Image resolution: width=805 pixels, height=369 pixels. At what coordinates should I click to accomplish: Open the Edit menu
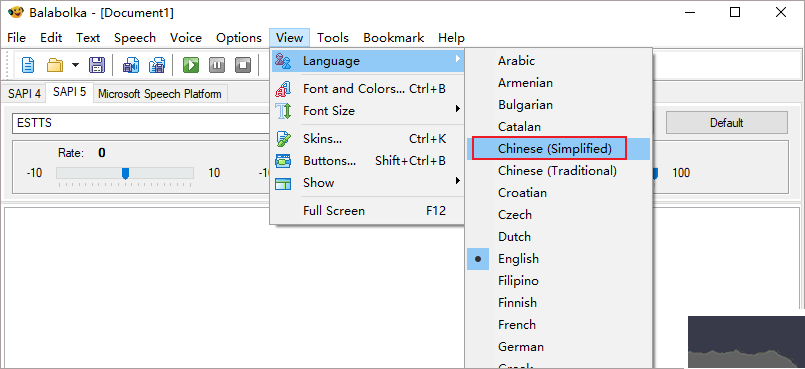pyautogui.click(x=51, y=37)
